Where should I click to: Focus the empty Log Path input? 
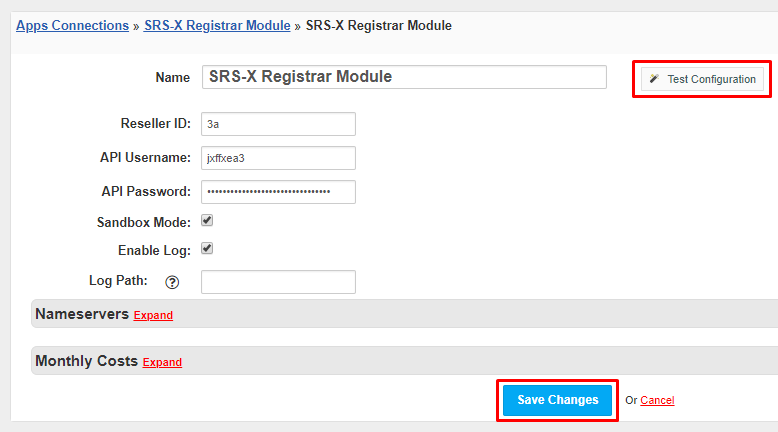(x=278, y=282)
